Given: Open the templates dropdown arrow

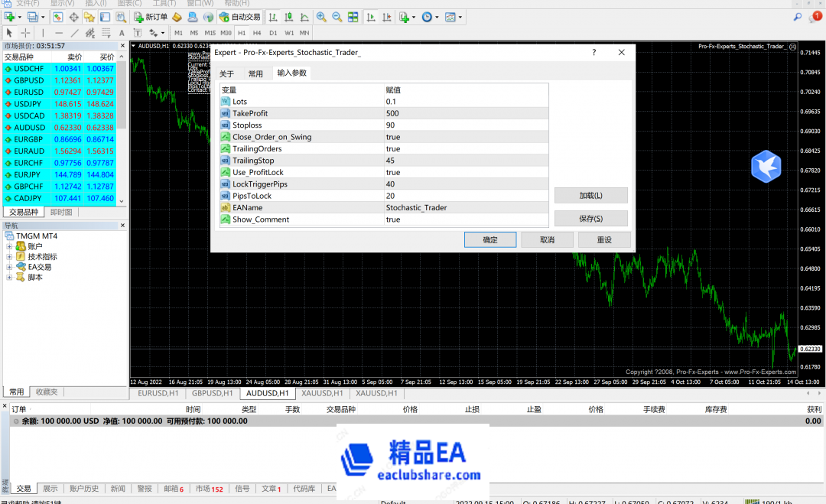Looking at the screenshot, I should tap(460, 18).
